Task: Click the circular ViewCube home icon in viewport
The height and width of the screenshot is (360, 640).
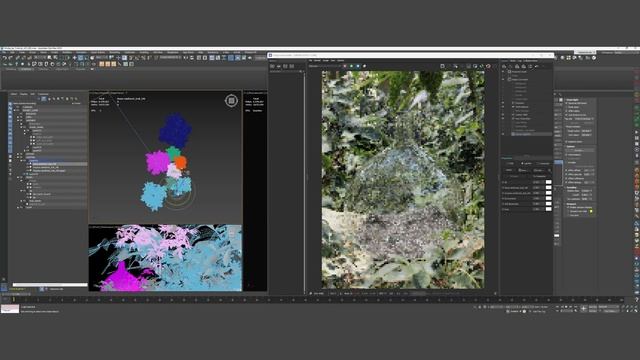Action: 231,100
